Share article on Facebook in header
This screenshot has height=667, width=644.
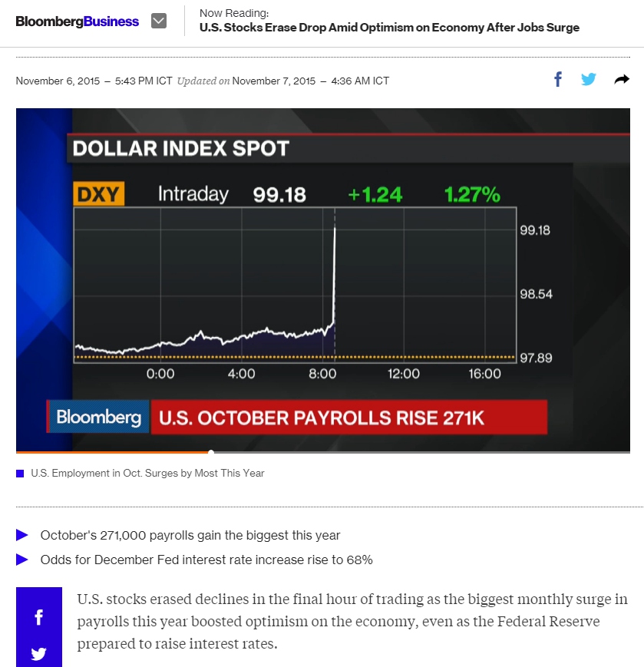tap(558, 79)
